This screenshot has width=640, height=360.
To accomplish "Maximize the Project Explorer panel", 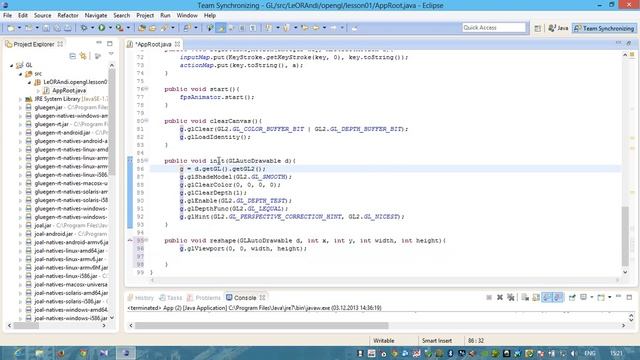I will coord(109,43).
